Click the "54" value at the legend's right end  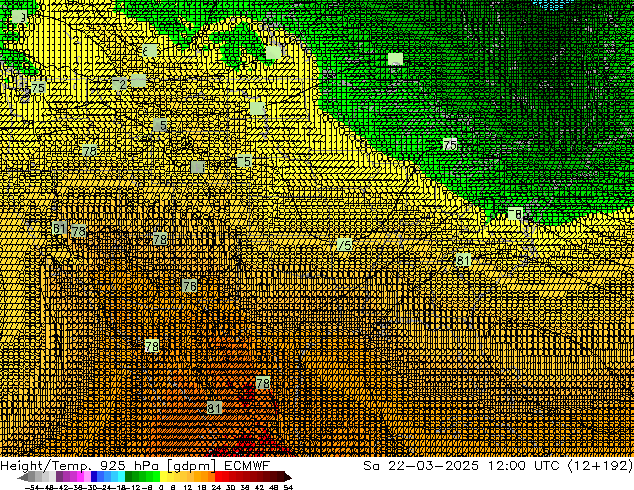[x=287, y=487]
